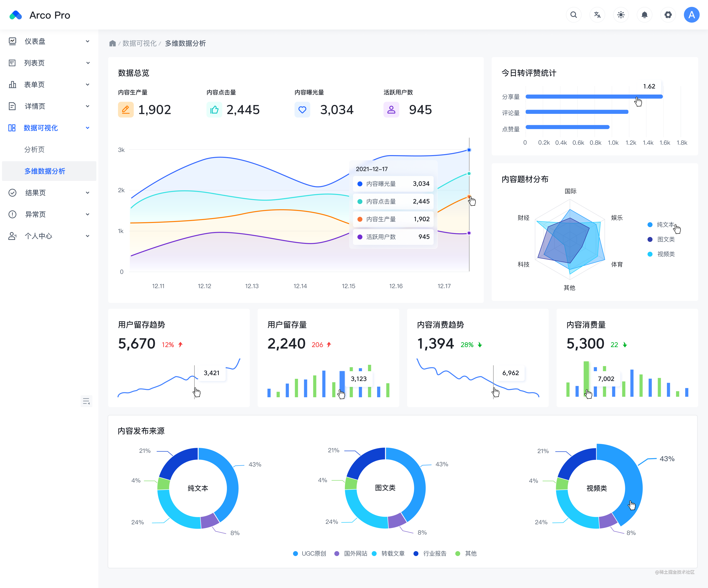Image resolution: width=708 pixels, height=588 pixels.
Task: Click the 内容曝光量 heart icon
Action: click(302, 110)
